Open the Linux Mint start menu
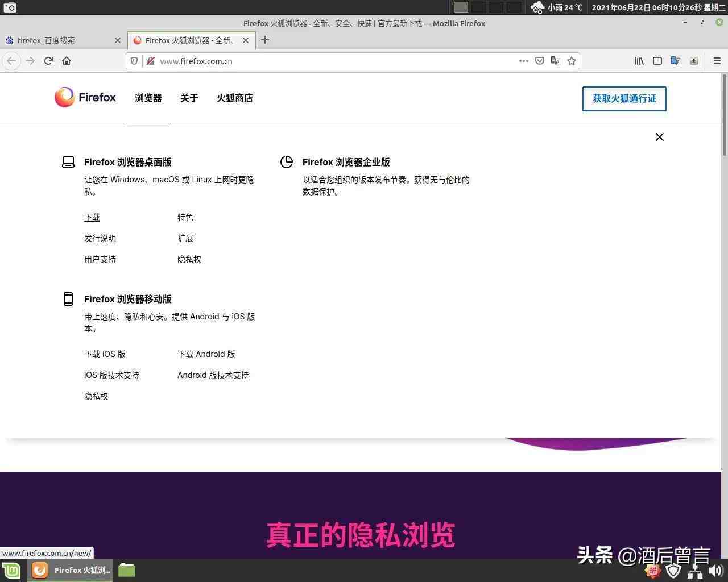This screenshot has height=582, width=728. (x=11, y=570)
